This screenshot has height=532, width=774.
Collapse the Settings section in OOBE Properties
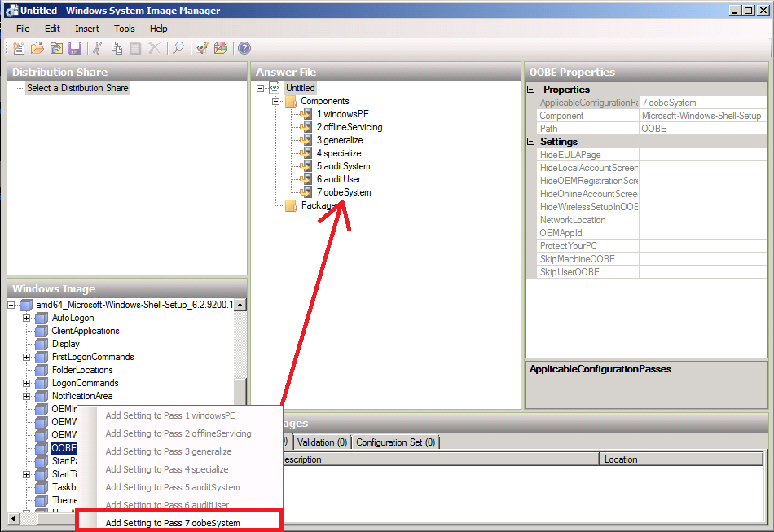point(531,142)
